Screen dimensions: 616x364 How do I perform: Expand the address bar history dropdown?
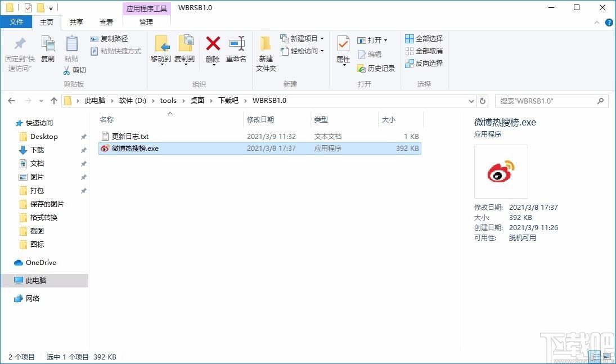471,101
